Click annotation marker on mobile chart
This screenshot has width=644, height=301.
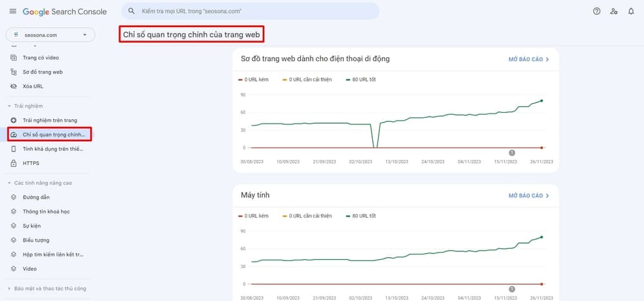pos(512,153)
